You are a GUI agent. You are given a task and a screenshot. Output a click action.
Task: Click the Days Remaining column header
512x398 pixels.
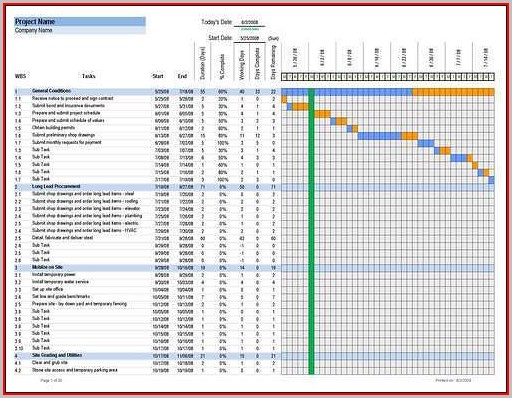pos(273,62)
